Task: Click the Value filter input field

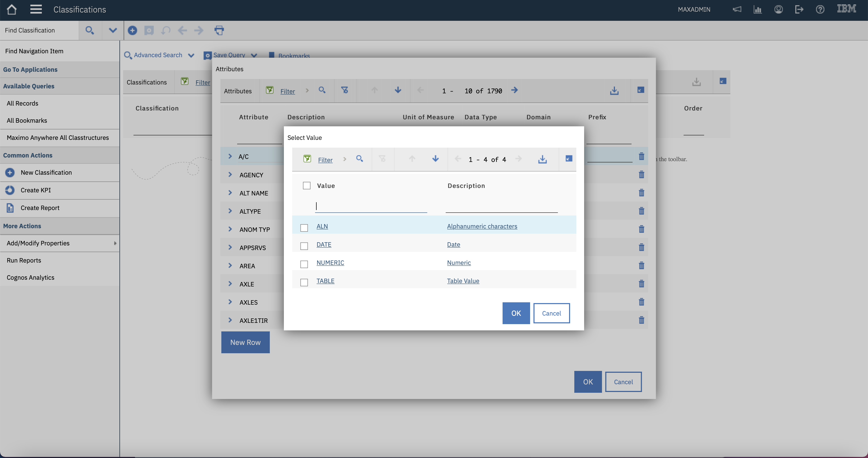Action: pos(371,206)
